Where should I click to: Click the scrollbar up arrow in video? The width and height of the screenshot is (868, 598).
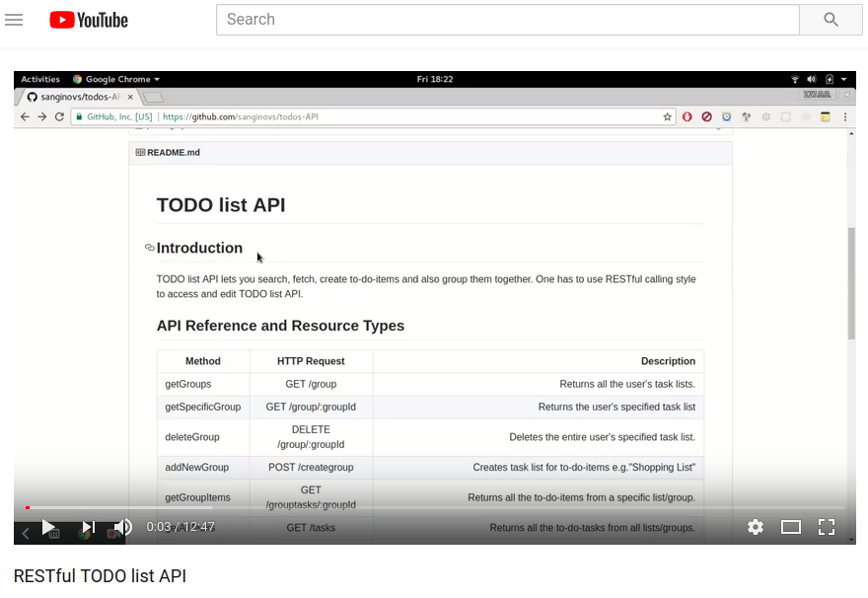[851, 133]
